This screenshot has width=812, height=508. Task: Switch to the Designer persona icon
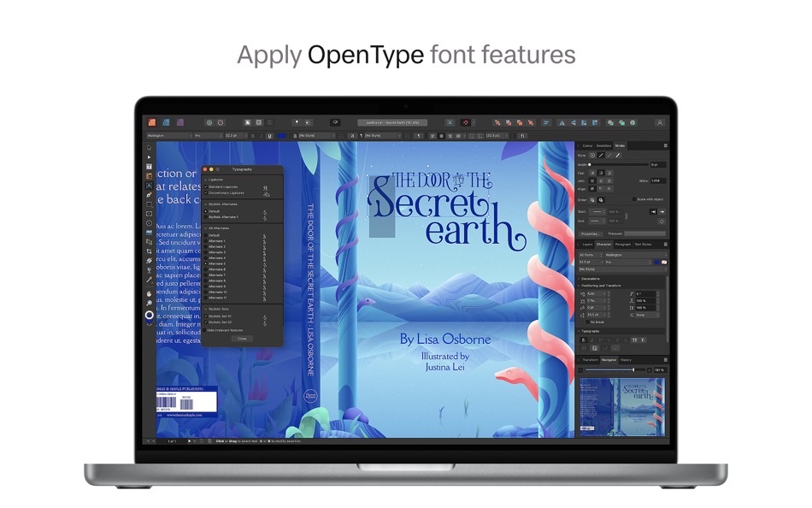tap(166, 123)
